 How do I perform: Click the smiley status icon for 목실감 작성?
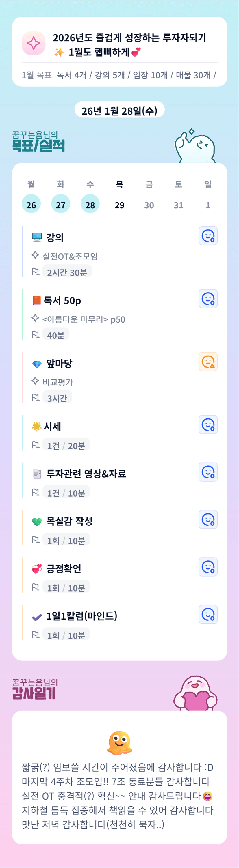208,520
